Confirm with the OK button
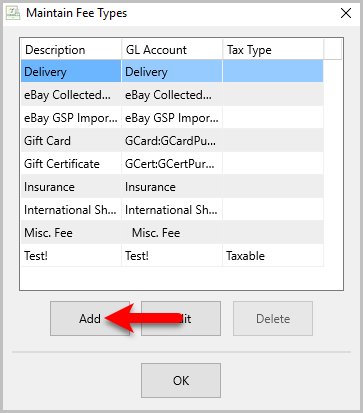The height and width of the screenshot is (413, 363). (181, 380)
